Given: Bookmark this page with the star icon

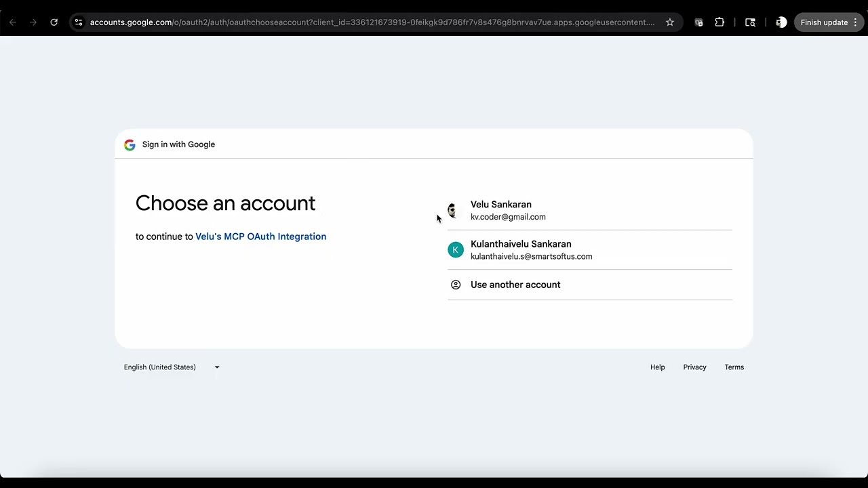Looking at the screenshot, I should pyautogui.click(x=670, y=22).
